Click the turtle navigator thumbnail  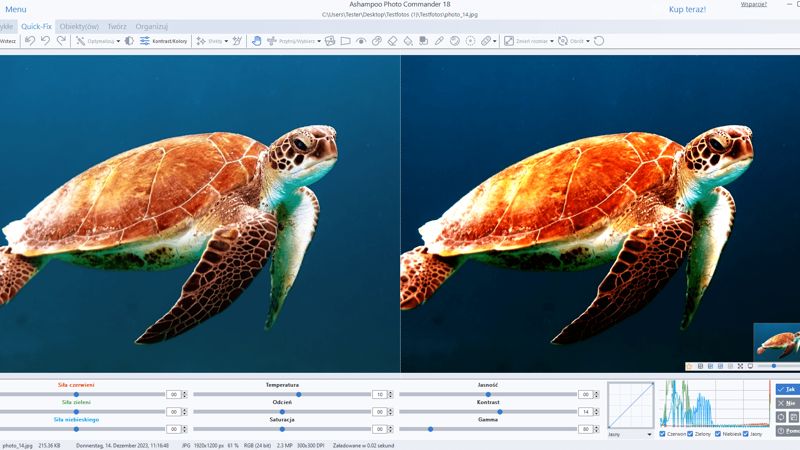[777, 342]
